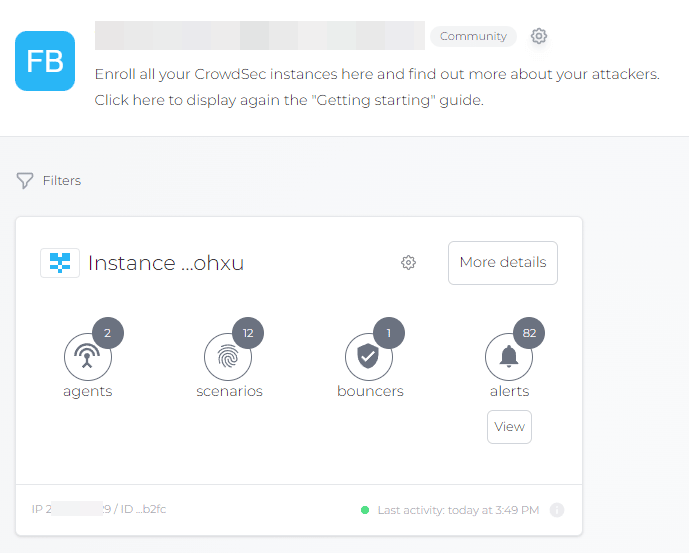Click the Community plan badge

pyautogui.click(x=473, y=36)
